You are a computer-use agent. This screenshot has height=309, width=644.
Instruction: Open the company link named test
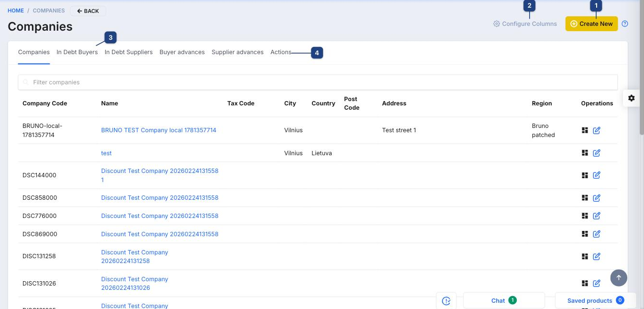(106, 153)
